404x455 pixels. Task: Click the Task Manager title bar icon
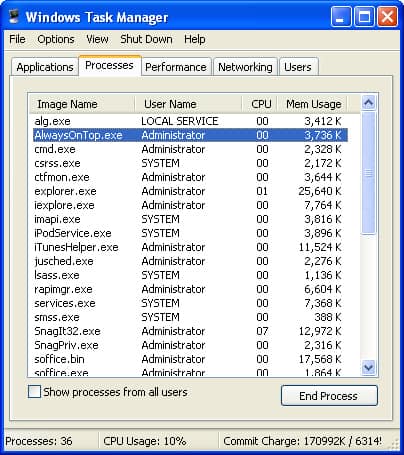(x=14, y=16)
